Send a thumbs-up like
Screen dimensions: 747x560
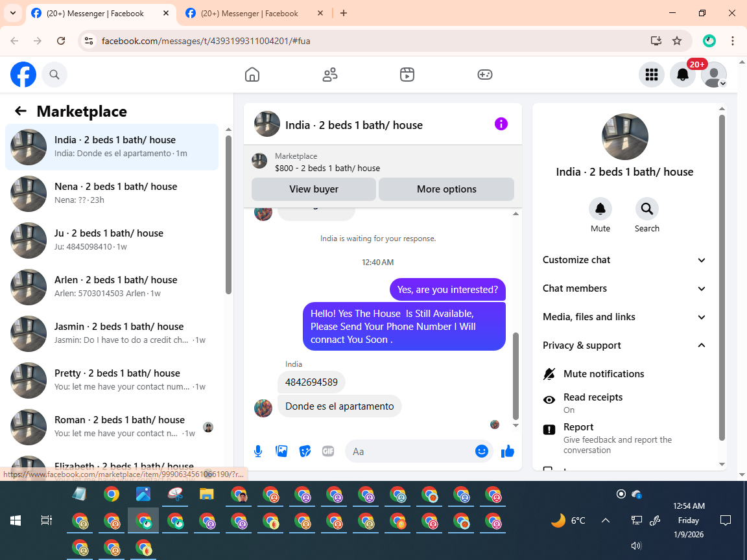coord(507,451)
